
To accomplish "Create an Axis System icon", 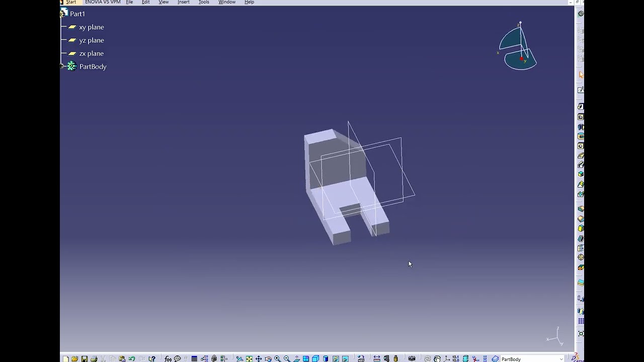I will click(x=447, y=358).
